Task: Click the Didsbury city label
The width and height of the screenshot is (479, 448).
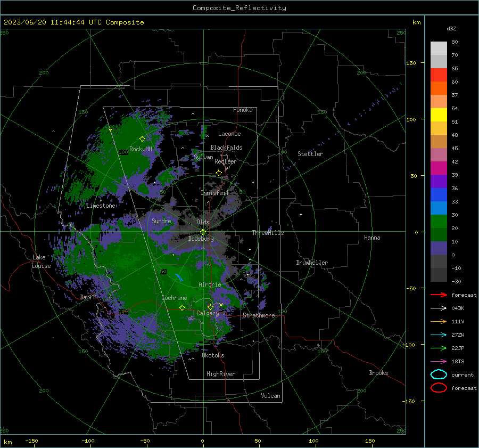Action: (x=201, y=239)
